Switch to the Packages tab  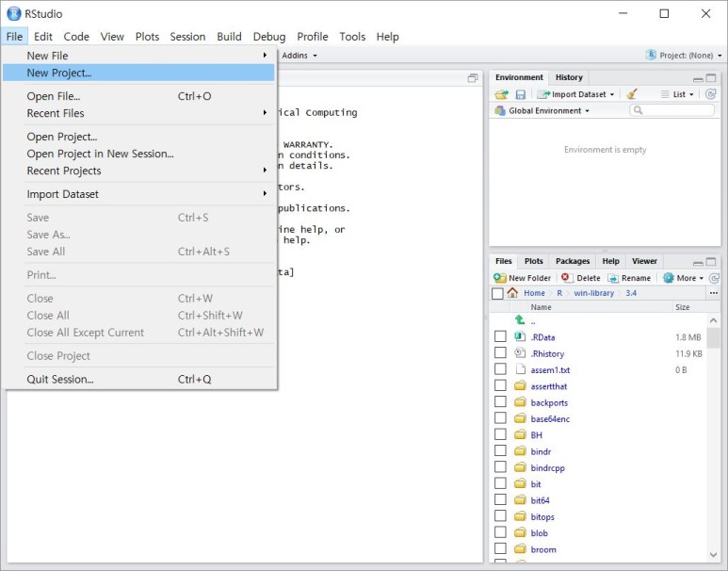point(573,261)
